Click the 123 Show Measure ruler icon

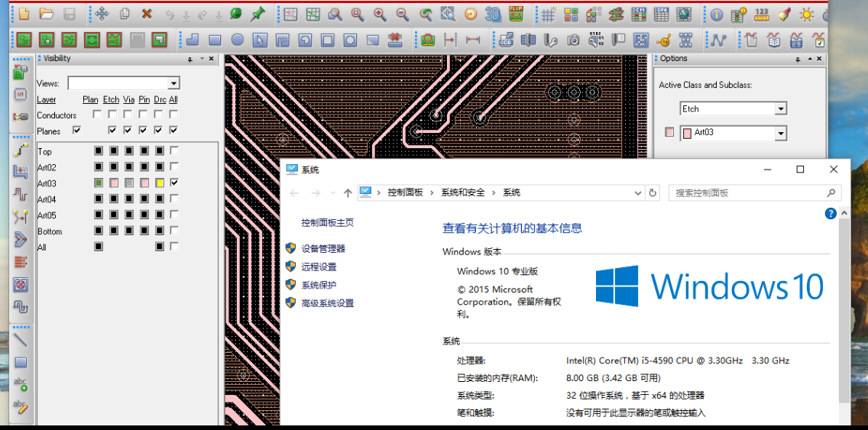[763, 15]
